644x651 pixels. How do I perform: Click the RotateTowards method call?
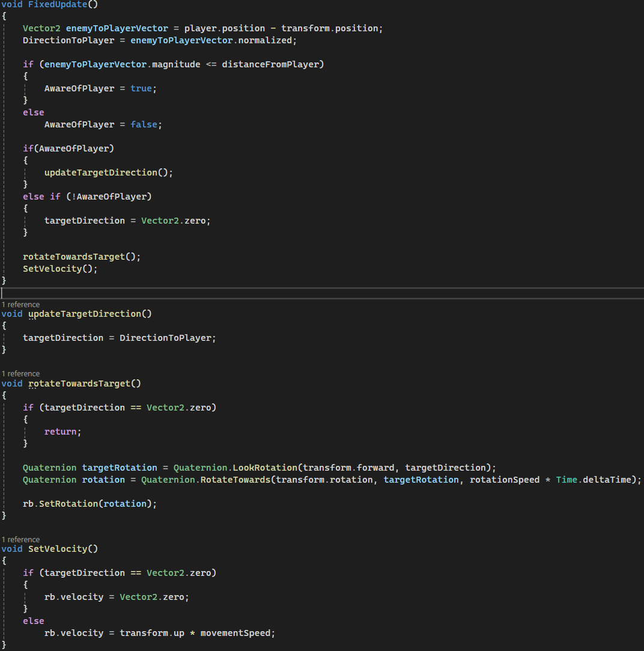point(235,480)
